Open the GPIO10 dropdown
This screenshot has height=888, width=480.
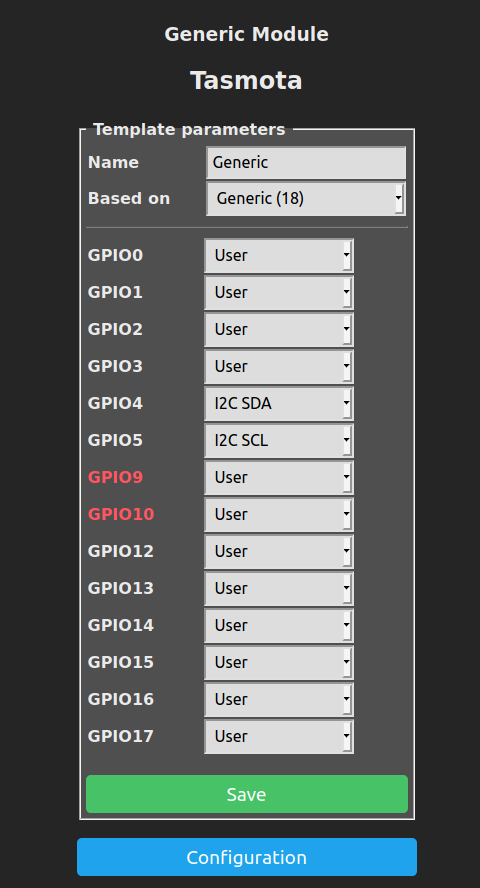click(279, 514)
